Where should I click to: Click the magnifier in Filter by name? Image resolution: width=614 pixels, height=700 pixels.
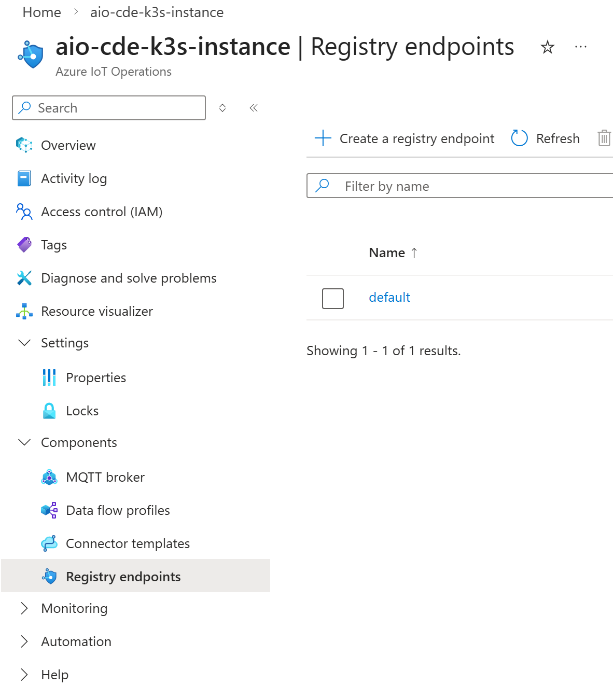[323, 186]
